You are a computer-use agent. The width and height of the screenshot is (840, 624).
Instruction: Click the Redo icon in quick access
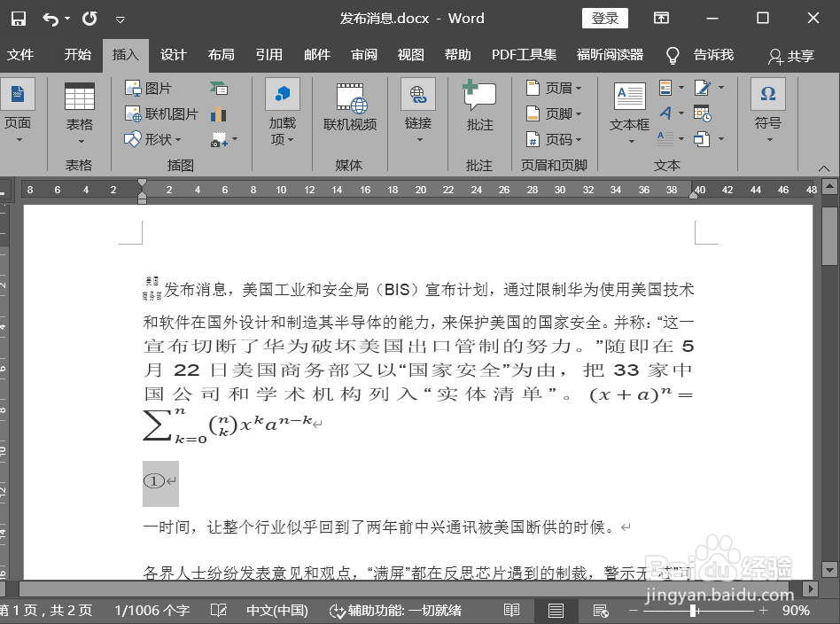(x=89, y=19)
